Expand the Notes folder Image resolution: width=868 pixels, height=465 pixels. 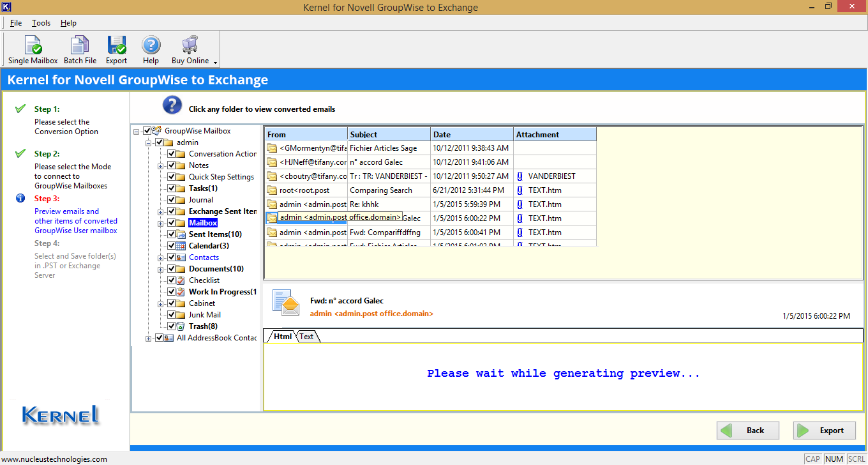161,165
